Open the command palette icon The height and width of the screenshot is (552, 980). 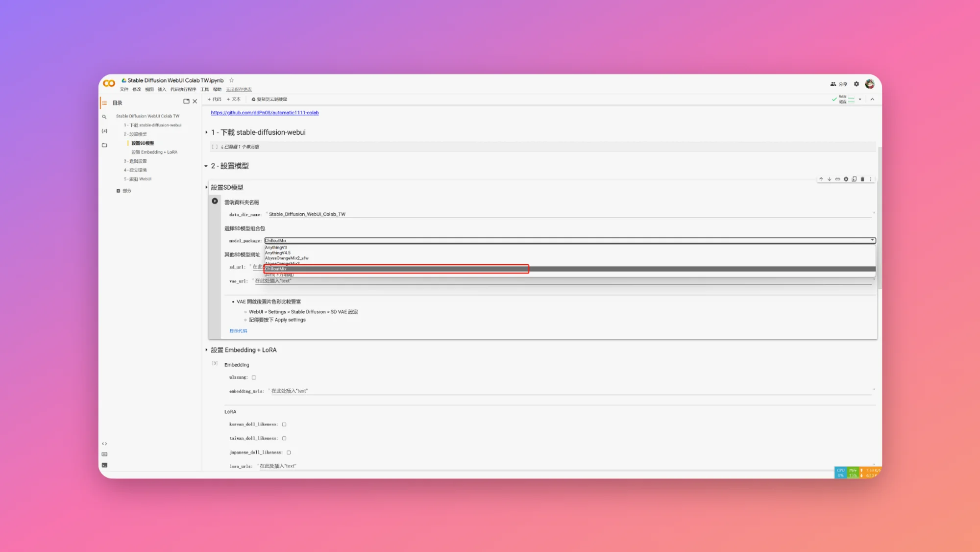click(x=104, y=454)
